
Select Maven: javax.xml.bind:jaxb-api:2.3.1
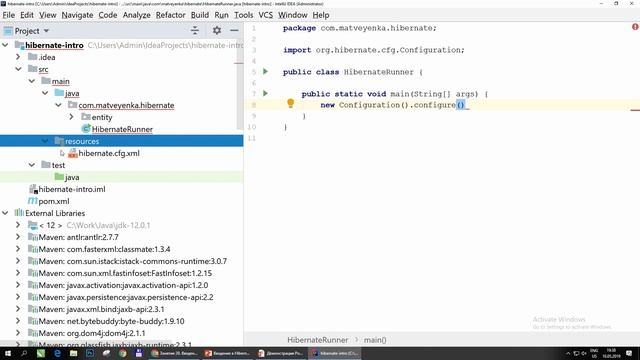102,309
